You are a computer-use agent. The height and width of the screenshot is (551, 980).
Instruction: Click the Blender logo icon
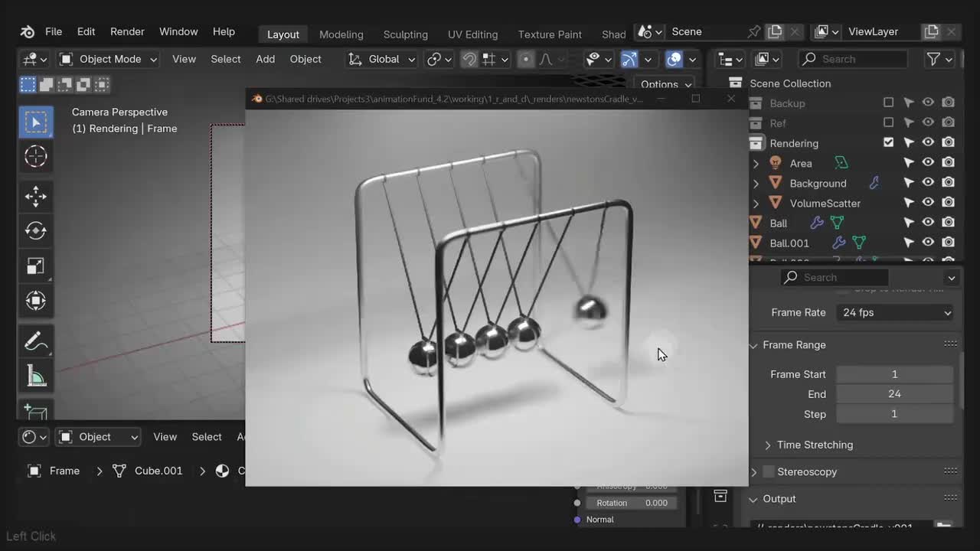coord(27,31)
